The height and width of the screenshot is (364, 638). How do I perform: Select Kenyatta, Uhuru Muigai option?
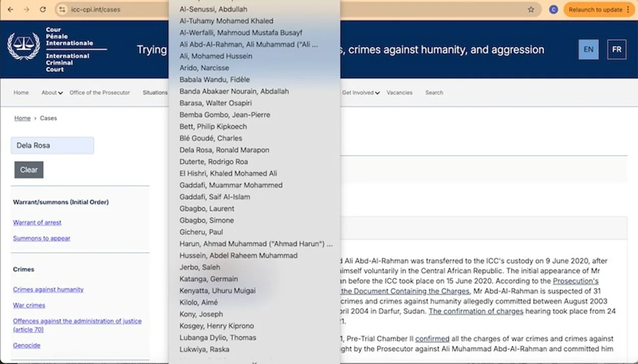[x=254, y=291]
